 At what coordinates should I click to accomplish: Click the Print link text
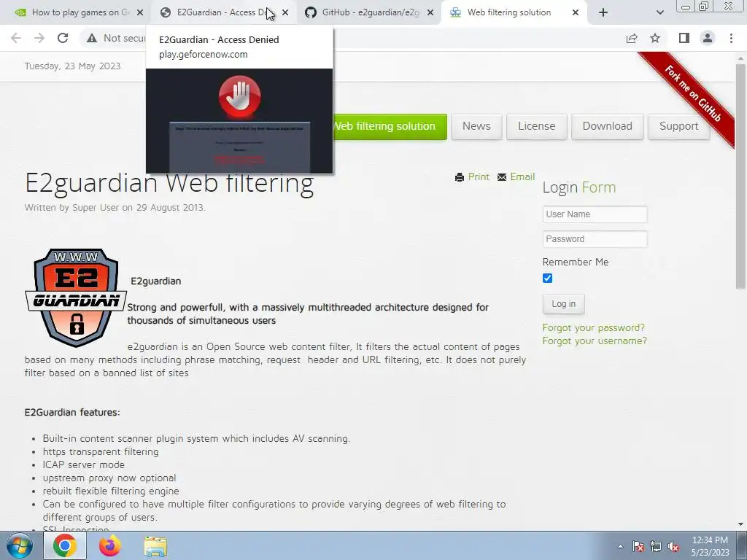pyautogui.click(x=479, y=176)
